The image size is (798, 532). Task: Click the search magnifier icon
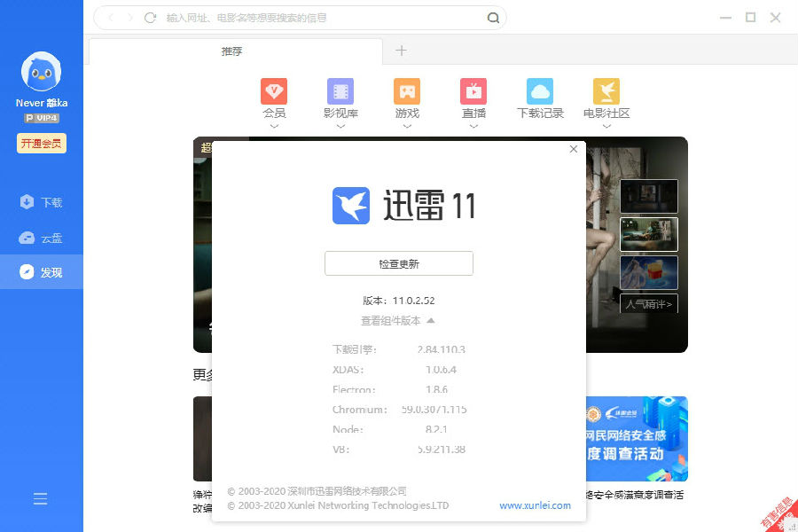coord(493,18)
